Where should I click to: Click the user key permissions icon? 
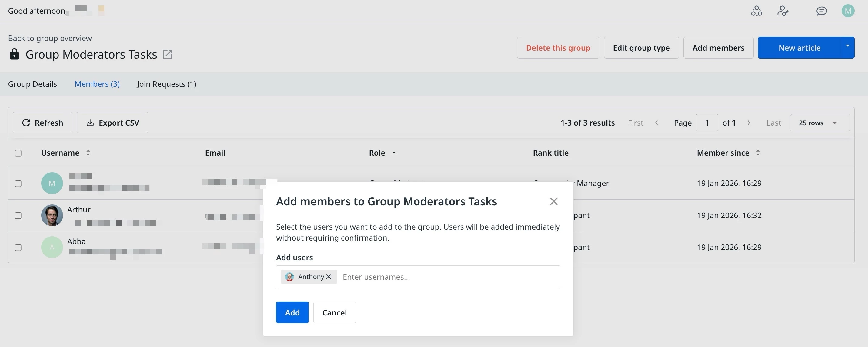pos(783,11)
